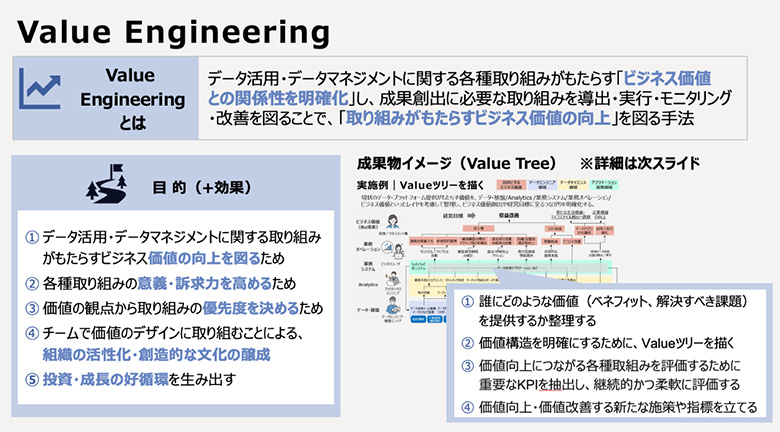Click the circled ① before 誰にどのような価値
This screenshot has width=780, height=432.
468,302
